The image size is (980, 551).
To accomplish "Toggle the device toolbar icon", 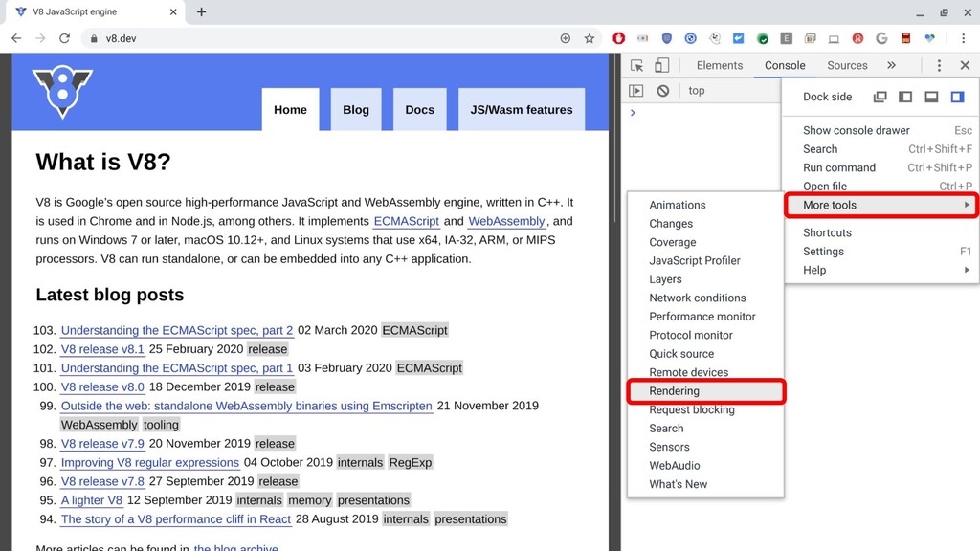I will (x=661, y=65).
